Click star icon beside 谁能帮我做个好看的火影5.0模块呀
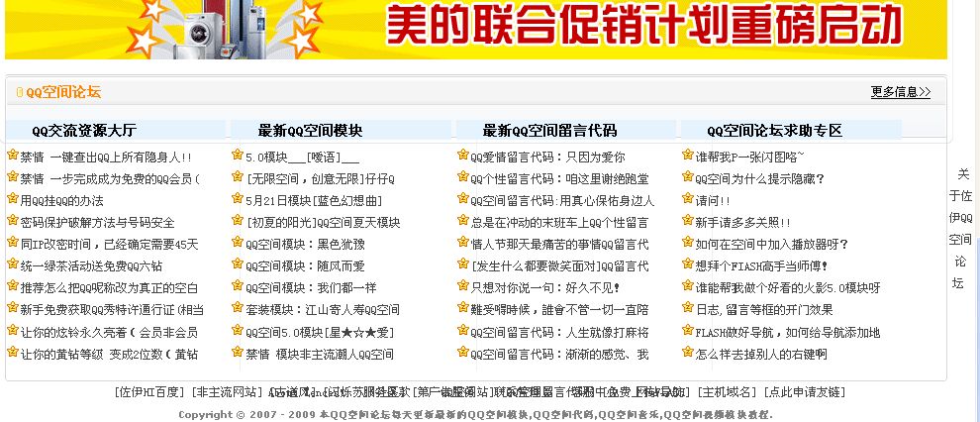Image resolution: width=980 pixels, height=422 pixels. point(688,285)
